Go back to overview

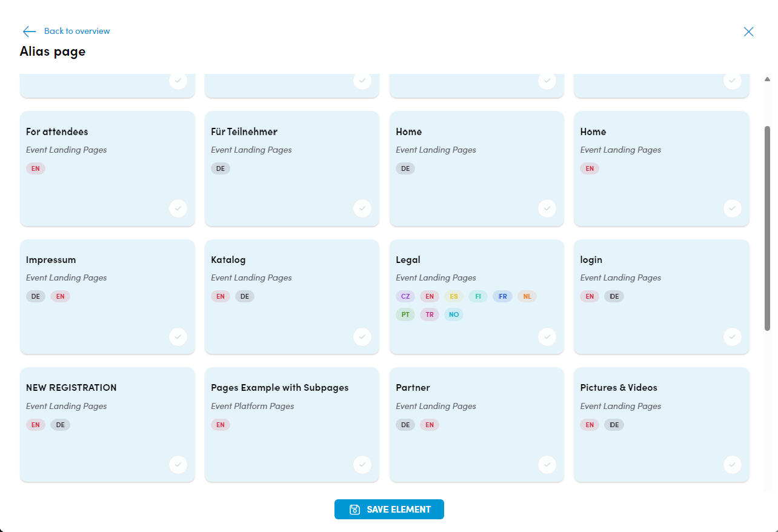tap(77, 31)
